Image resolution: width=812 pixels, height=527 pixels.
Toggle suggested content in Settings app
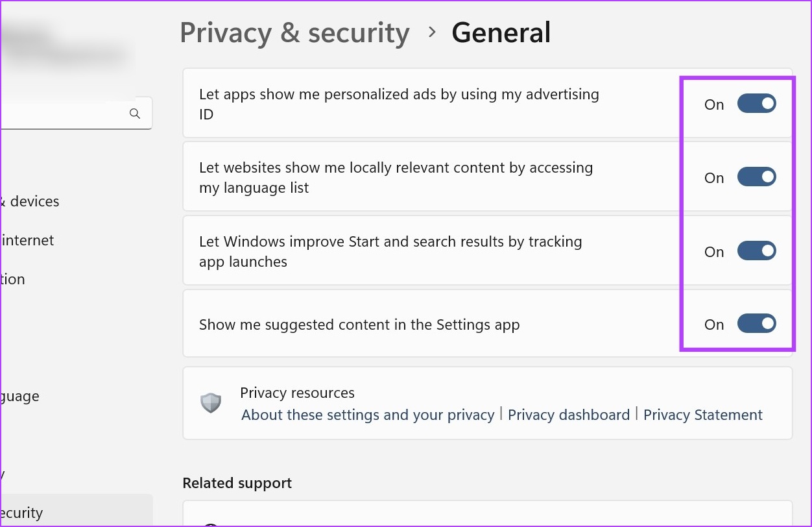coord(756,324)
